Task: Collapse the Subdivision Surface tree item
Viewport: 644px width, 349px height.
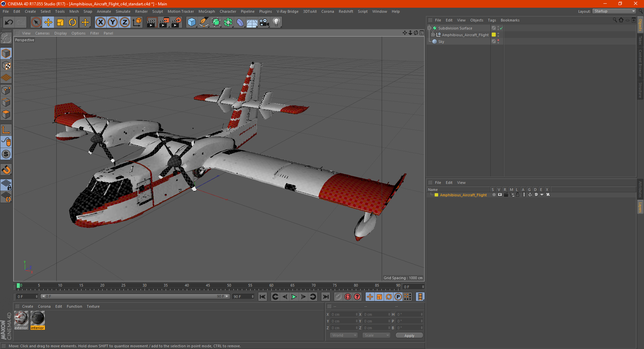Action: [x=429, y=28]
